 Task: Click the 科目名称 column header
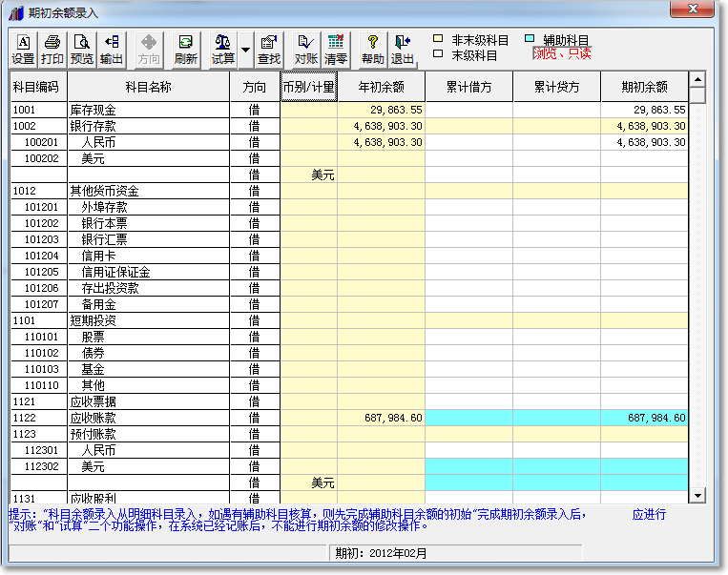[147, 87]
